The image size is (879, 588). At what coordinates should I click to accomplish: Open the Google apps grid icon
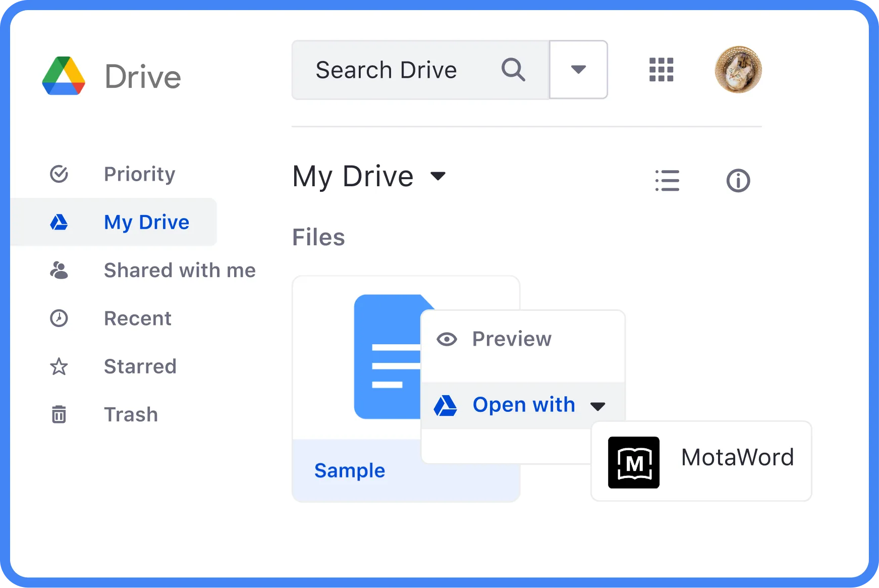click(662, 70)
